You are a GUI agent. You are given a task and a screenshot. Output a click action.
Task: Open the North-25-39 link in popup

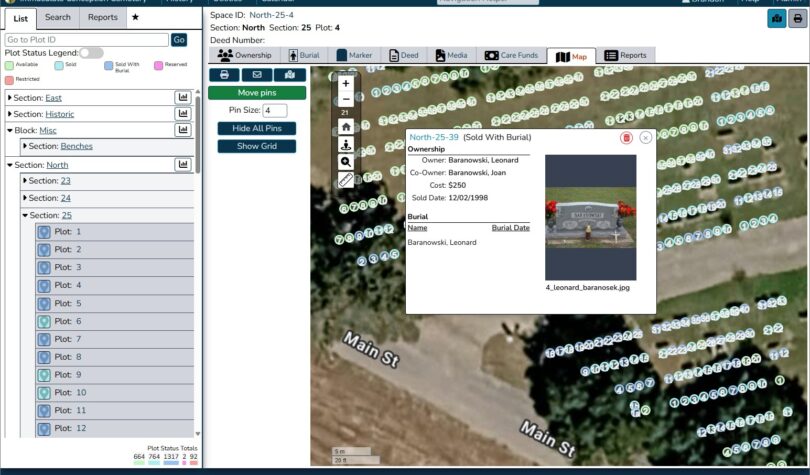point(434,137)
